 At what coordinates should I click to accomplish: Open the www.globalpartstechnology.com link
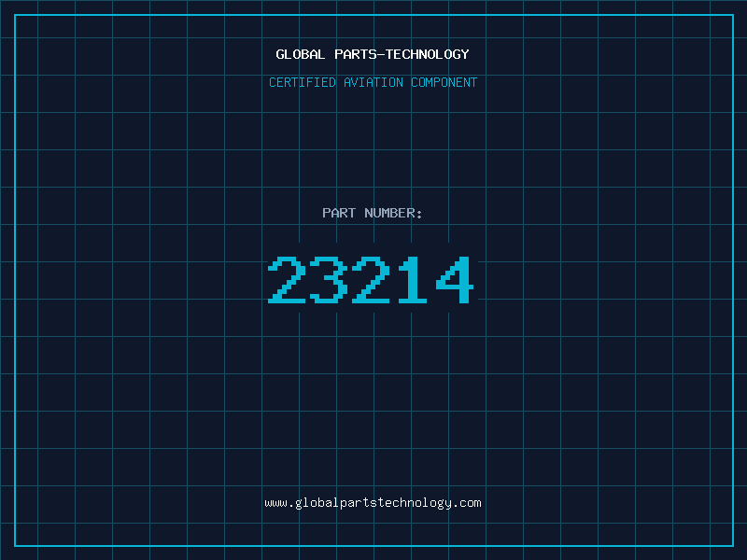(x=373, y=503)
